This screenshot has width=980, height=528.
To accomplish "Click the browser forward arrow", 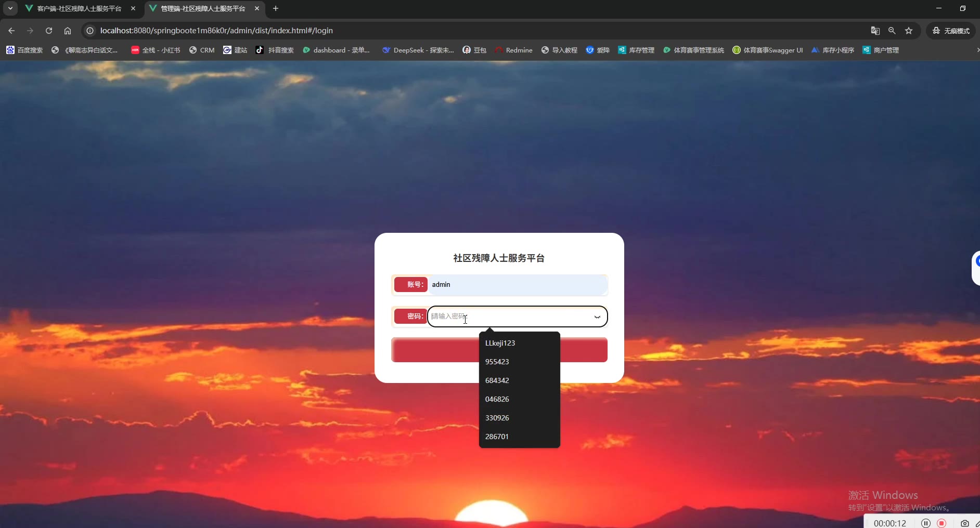I will (30, 31).
